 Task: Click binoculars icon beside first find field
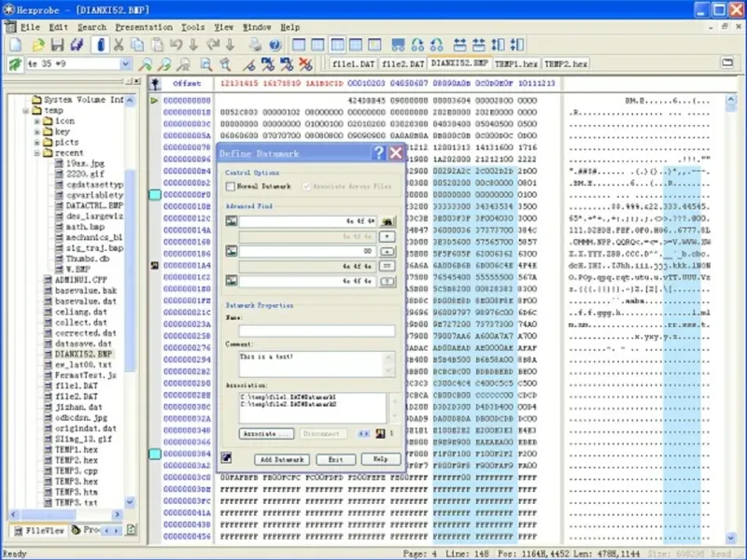(x=387, y=221)
